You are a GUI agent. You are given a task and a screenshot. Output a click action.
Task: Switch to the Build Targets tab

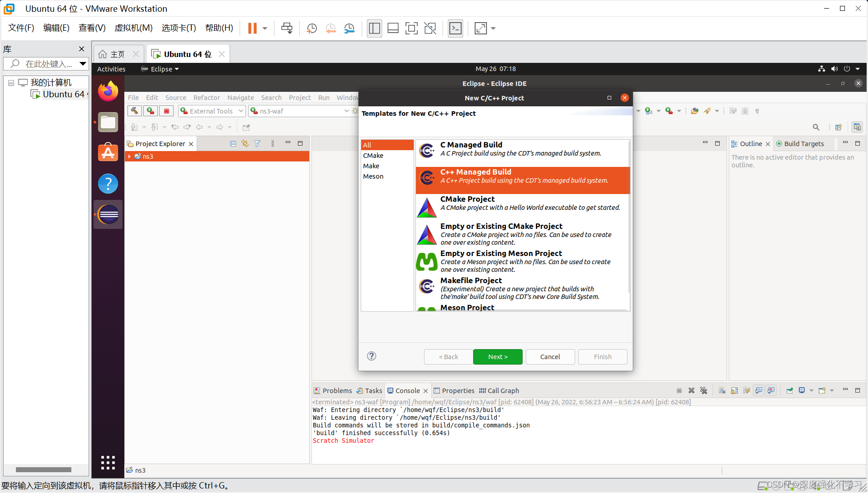pyautogui.click(x=800, y=144)
